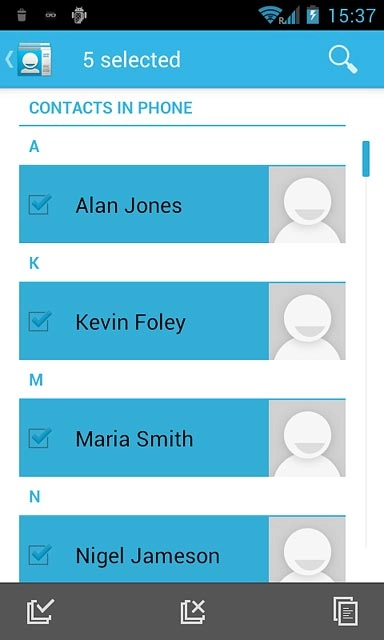
Task: Tap the Nigel Jameson contact name
Action: tap(147, 556)
